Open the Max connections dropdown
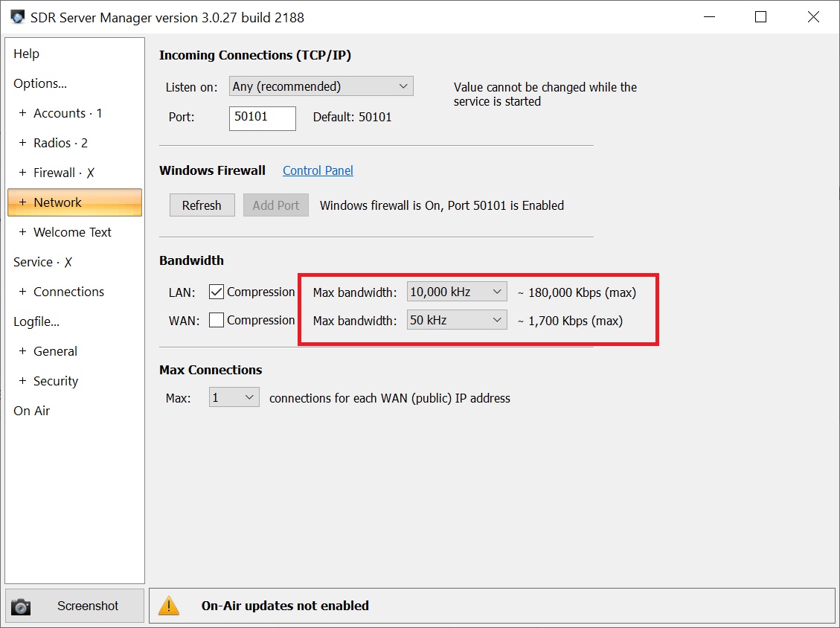Viewport: 840px width, 628px height. [x=233, y=397]
